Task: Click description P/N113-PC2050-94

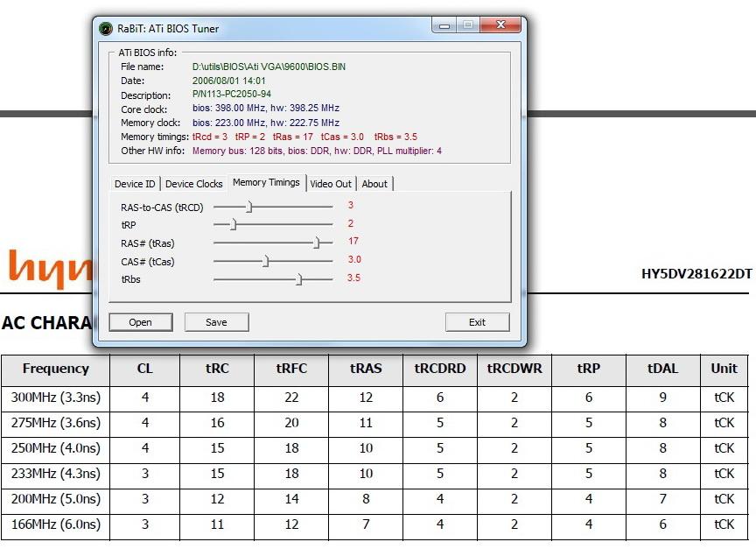Action: click(232, 94)
